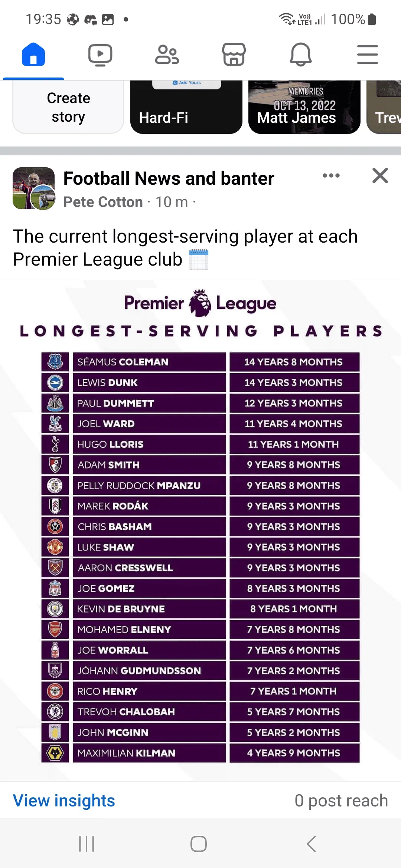This screenshot has width=401, height=868.
Task: Open Pete Cotton's profile name
Action: 103,202
